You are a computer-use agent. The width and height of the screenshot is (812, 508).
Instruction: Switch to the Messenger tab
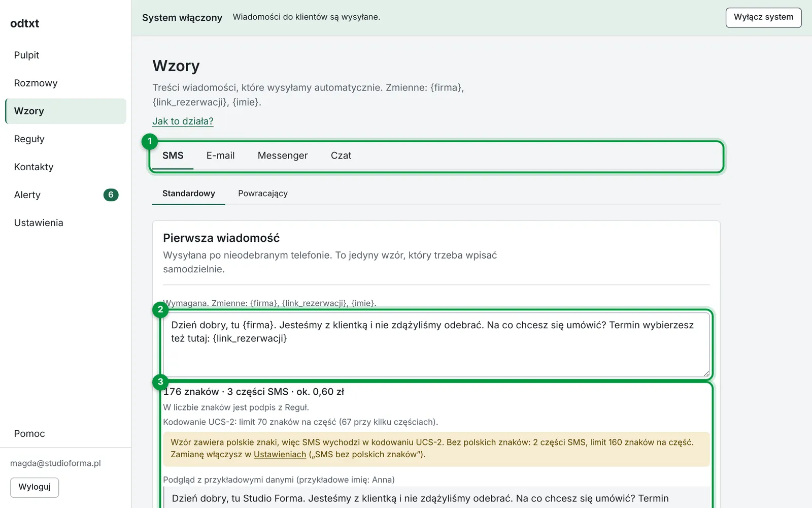[283, 155]
